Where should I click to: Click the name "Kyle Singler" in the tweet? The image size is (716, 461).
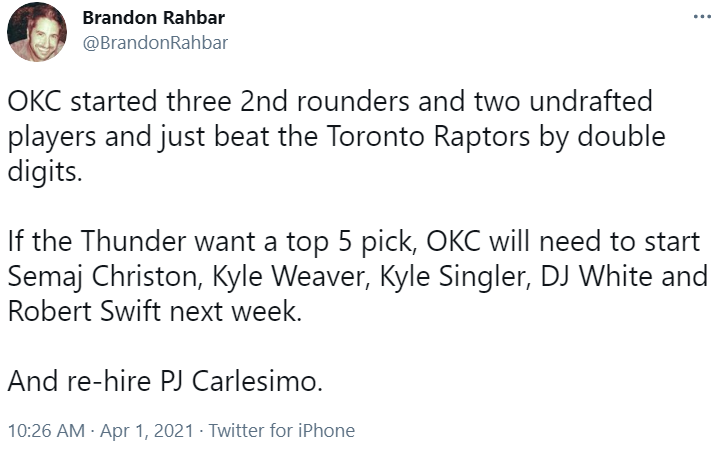(455, 277)
